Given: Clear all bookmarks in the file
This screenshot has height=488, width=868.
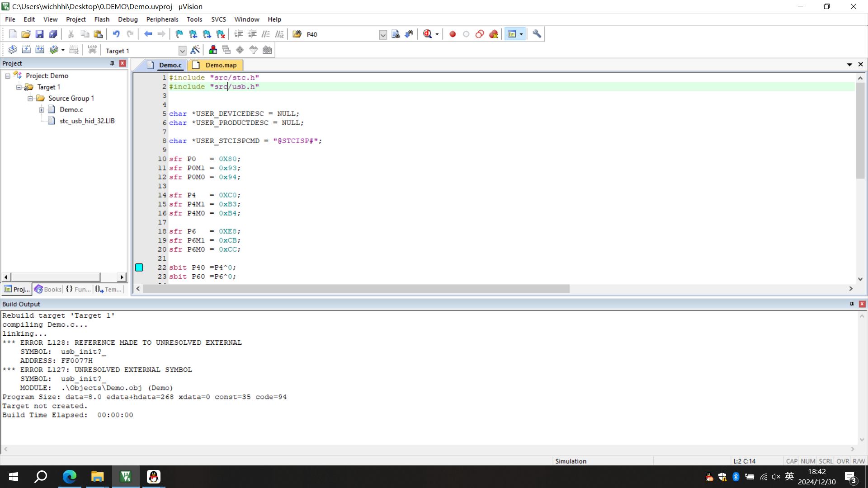Looking at the screenshot, I should (221, 34).
